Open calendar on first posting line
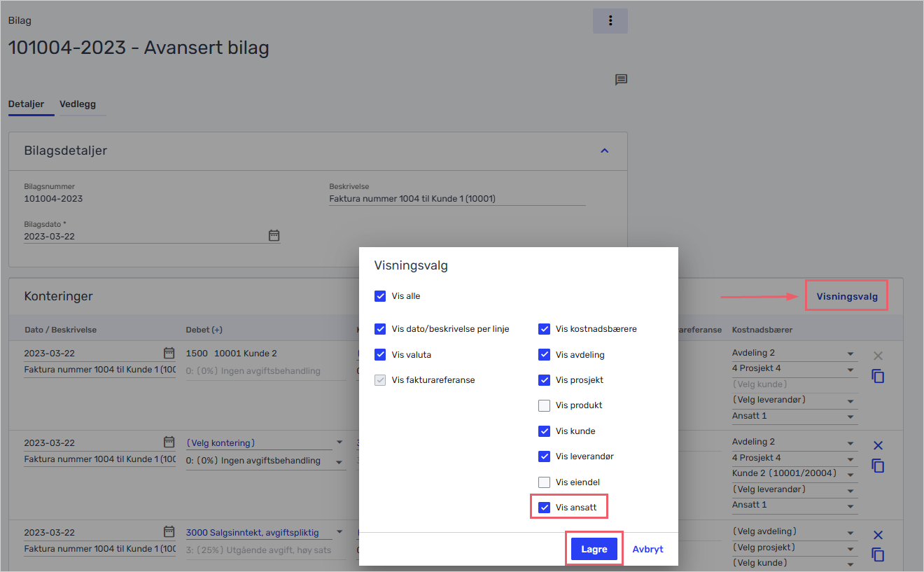The image size is (924, 572). 169,353
